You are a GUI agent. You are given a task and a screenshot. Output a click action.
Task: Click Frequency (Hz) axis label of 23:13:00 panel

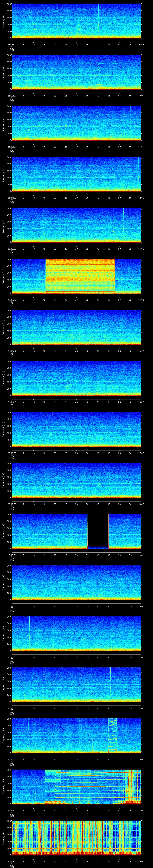pyautogui.click(x=3, y=276)
